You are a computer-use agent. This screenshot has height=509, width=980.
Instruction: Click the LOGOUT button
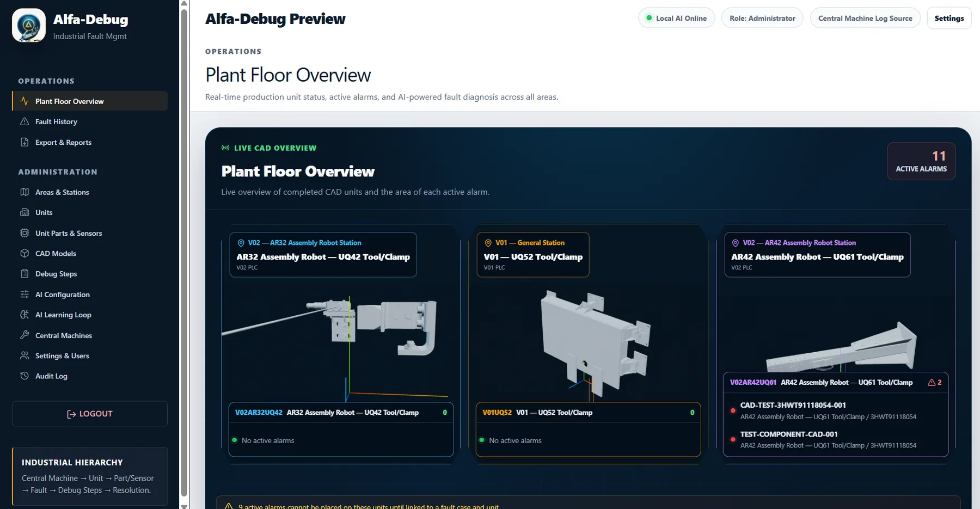[x=90, y=414]
